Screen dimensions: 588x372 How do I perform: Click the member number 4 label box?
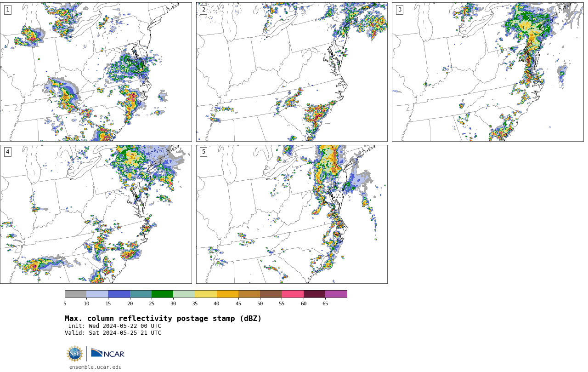pyautogui.click(x=7, y=152)
